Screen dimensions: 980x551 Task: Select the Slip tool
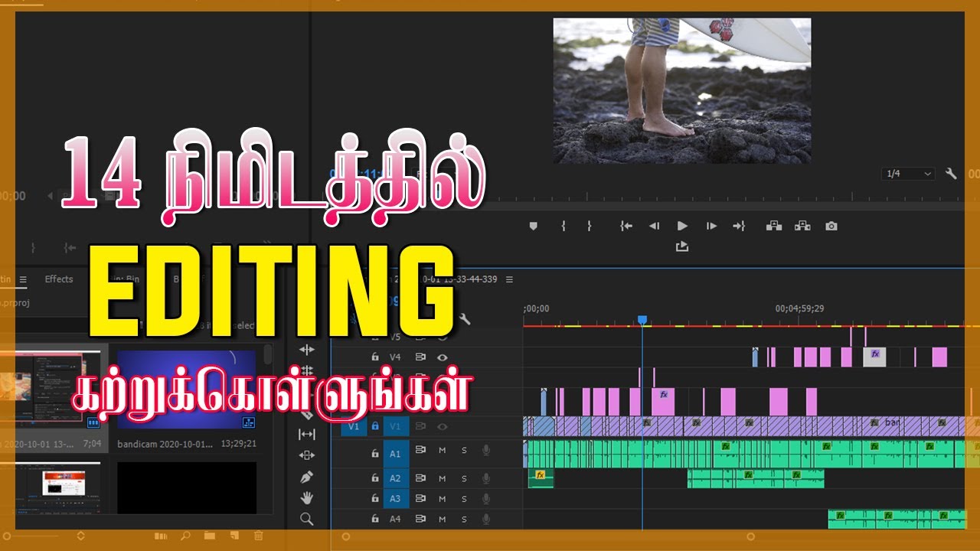pyautogui.click(x=306, y=434)
